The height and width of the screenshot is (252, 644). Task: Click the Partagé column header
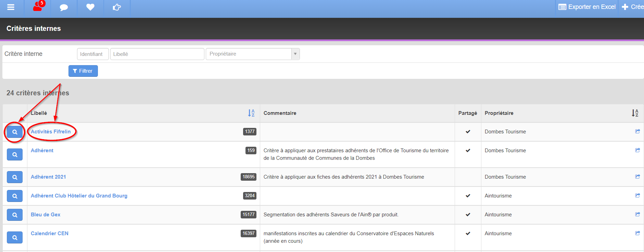468,113
